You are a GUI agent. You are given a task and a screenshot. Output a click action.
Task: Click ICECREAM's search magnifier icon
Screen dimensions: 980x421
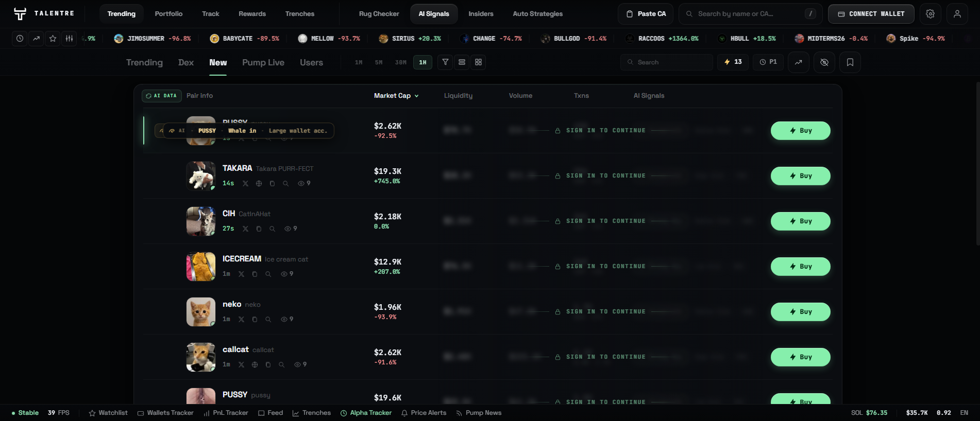click(268, 274)
